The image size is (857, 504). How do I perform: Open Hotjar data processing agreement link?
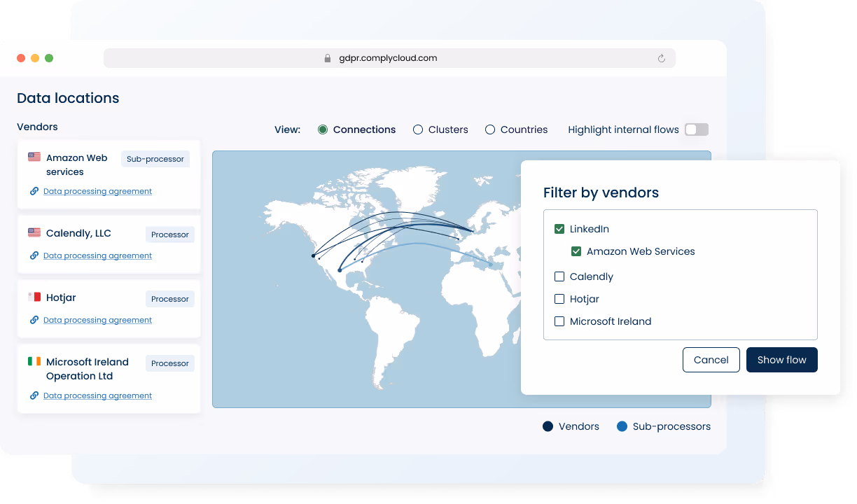click(x=97, y=320)
